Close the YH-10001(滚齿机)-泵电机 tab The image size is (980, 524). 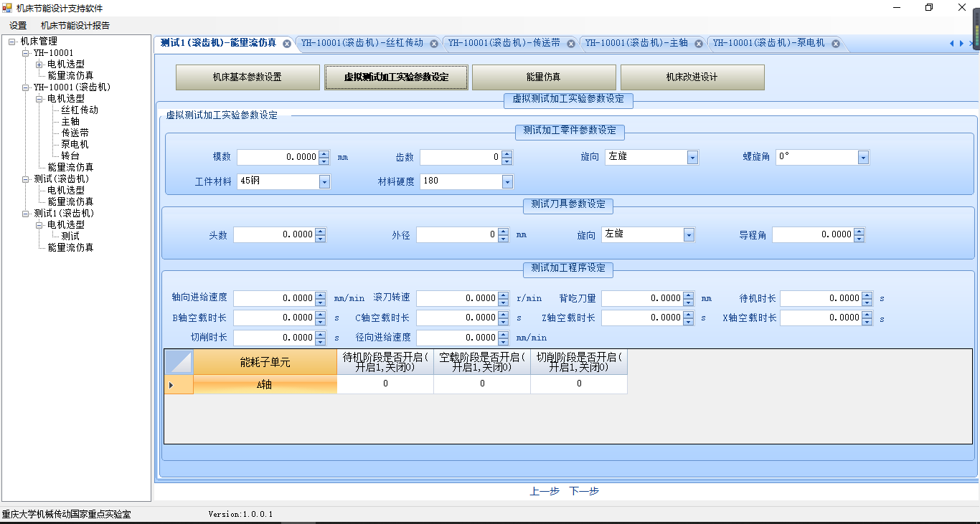(836, 44)
